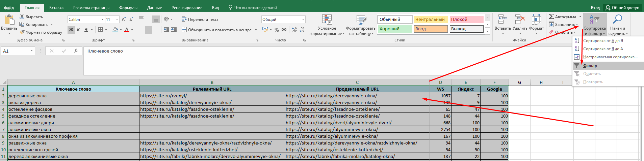Toggle Wrap Text (Перенести текст)
This screenshot has height=161, width=644.
pyautogui.click(x=200, y=19)
